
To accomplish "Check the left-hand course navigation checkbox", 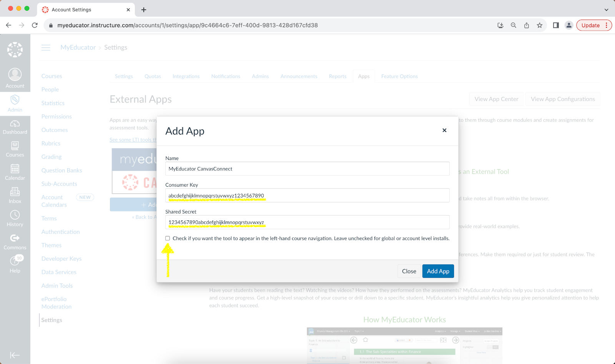I will coord(168,238).
